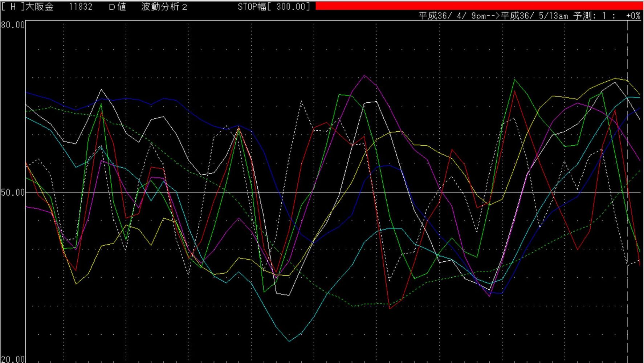Viewport: 644px width, 363px height.
Task: Click the end date 平成36/ 5/13am
Action: click(x=534, y=16)
